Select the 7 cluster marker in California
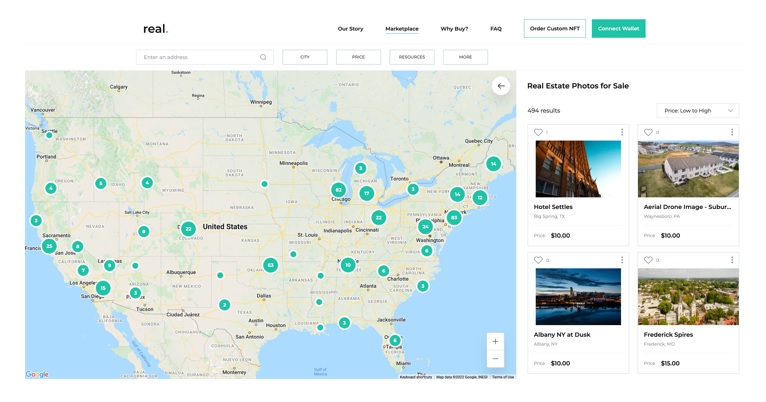Screen dimensions: 766x402 tap(83, 270)
